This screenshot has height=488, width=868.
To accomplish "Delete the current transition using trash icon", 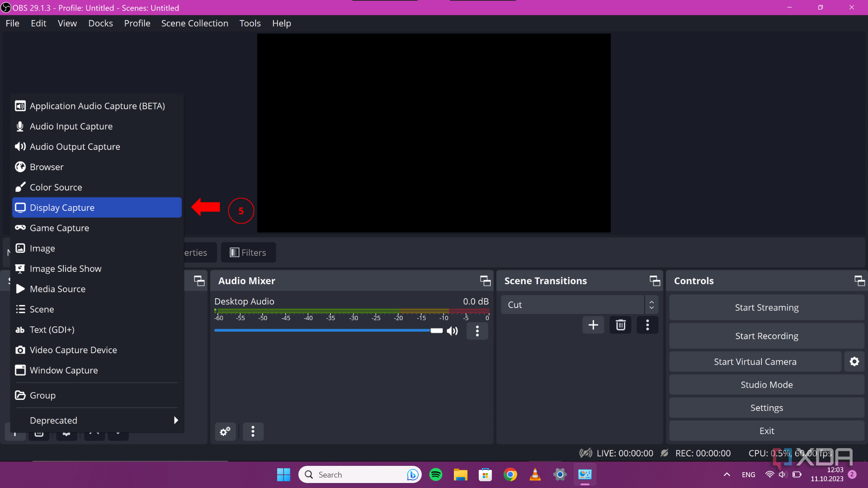I will (x=620, y=325).
